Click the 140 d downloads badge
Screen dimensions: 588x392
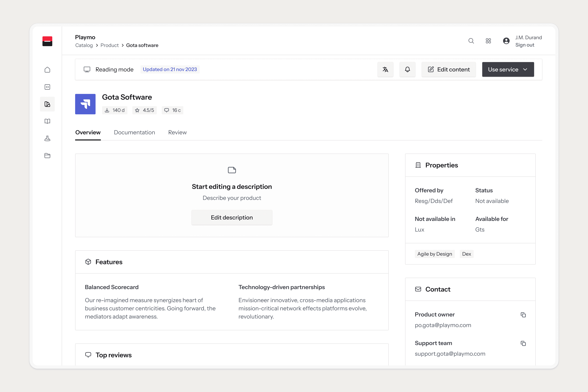click(x=115, y=110)
